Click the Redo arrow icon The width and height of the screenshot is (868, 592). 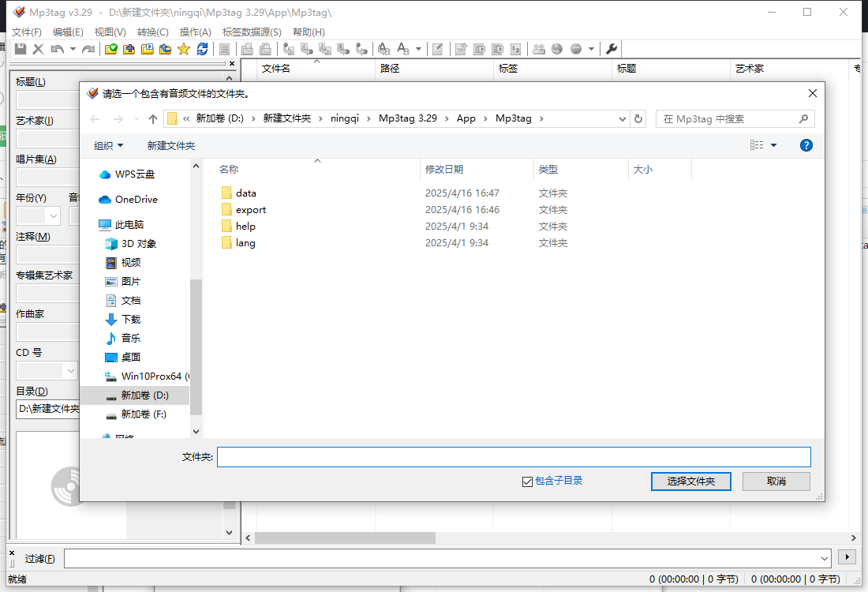click(88, 49)
